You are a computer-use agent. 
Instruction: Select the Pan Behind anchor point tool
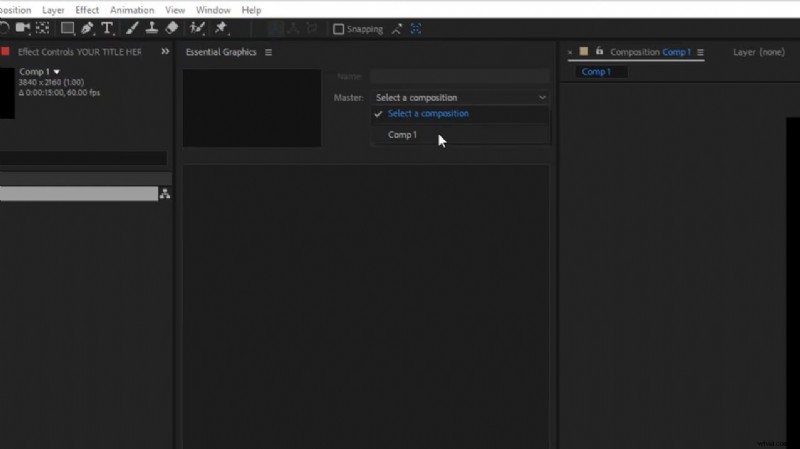pos(42,28)
